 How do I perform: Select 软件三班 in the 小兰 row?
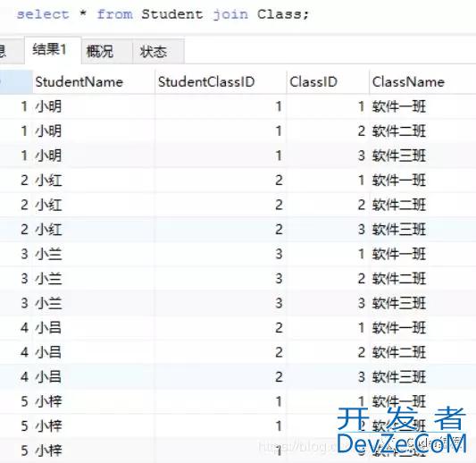(x=399, y=304)
